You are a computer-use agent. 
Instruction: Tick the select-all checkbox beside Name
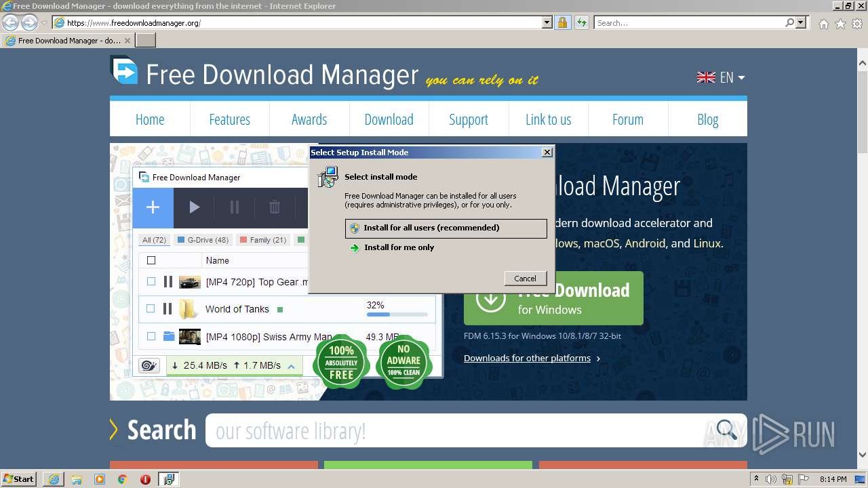(x=151, y=260)
